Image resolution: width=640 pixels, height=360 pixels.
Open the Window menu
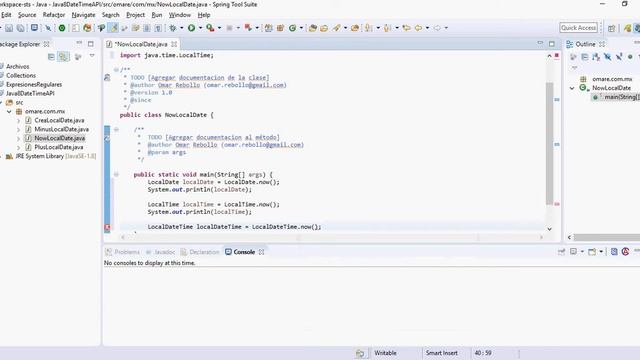click(180, 15)
